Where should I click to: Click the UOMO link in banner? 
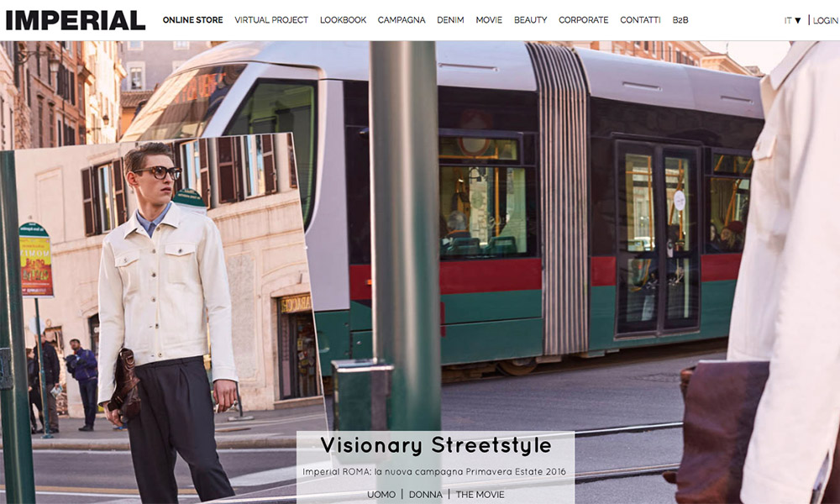click(381, 495)
